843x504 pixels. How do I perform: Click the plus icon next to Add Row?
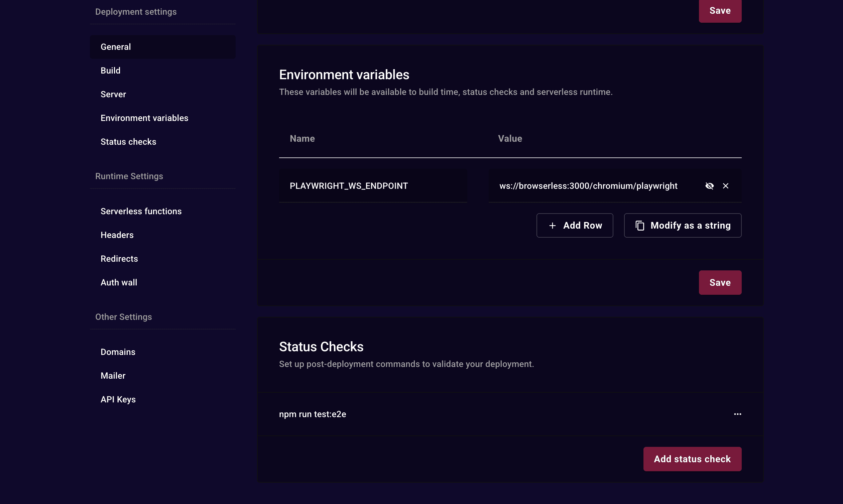[553, 225]
